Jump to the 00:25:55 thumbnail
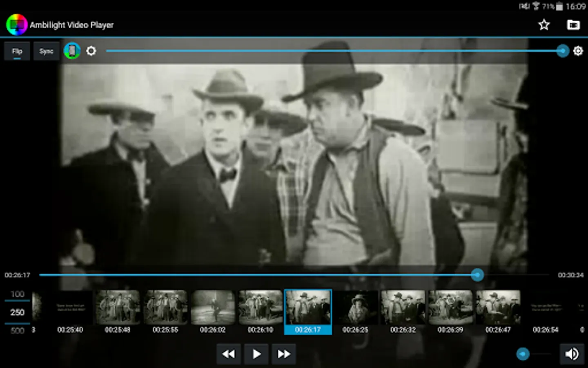The image size is (588, 368). pyautogui.click(x=165, y=312)
